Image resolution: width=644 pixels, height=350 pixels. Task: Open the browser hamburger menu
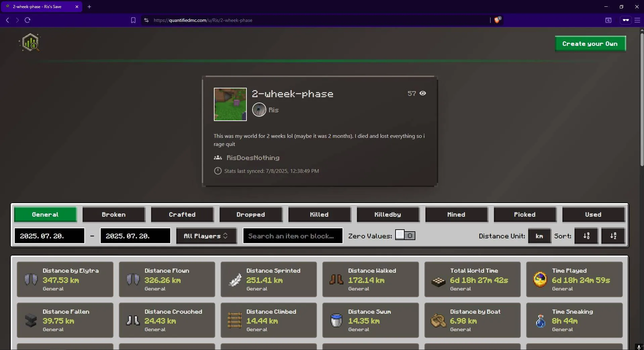637,20
